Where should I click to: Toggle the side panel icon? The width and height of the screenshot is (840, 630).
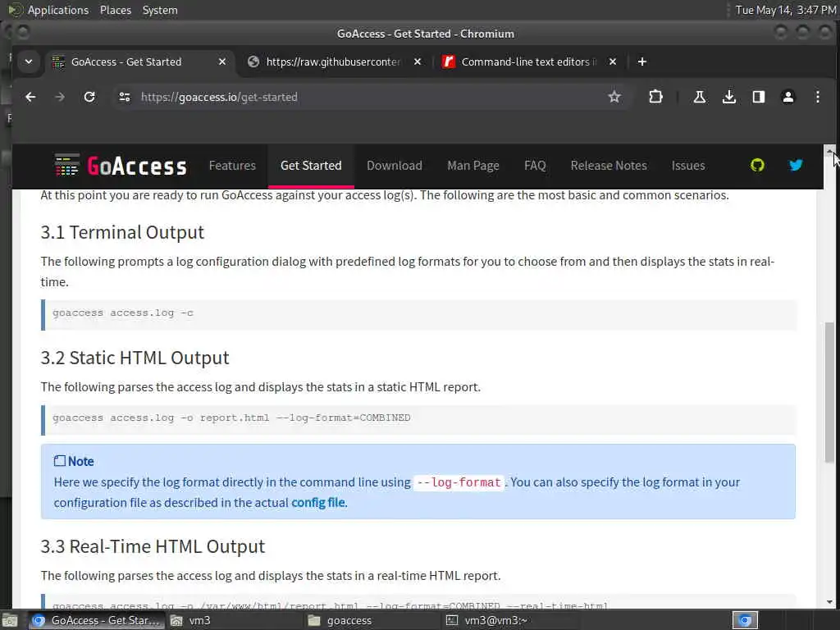pyautogui.click(x=758, y=97)
